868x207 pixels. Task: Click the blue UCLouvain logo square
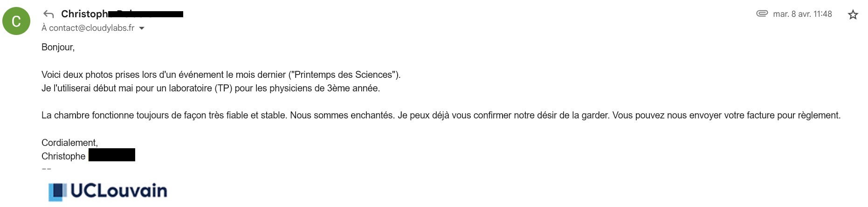pos(57,192)
